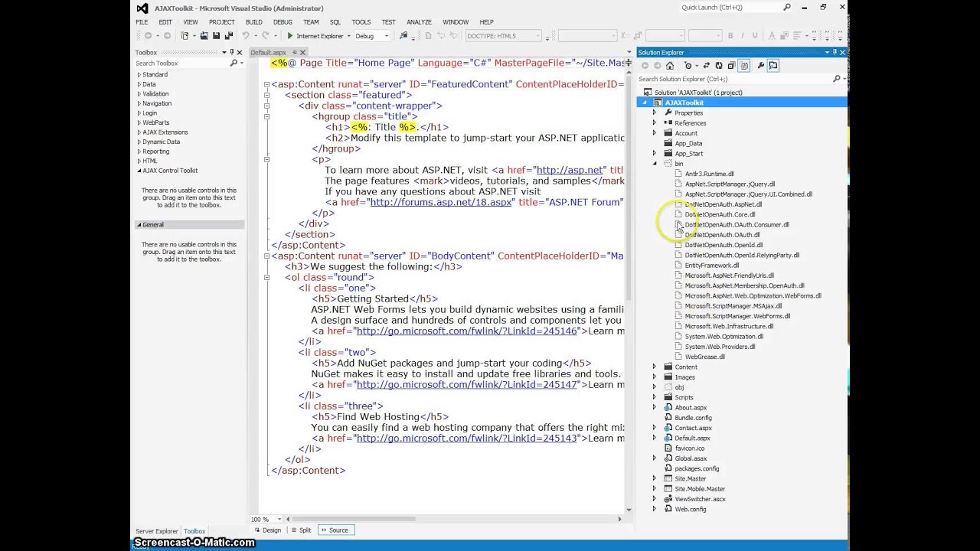
Task: Collapse the AJAX Control Toolkit toolbox group
Action: (139, 171)
